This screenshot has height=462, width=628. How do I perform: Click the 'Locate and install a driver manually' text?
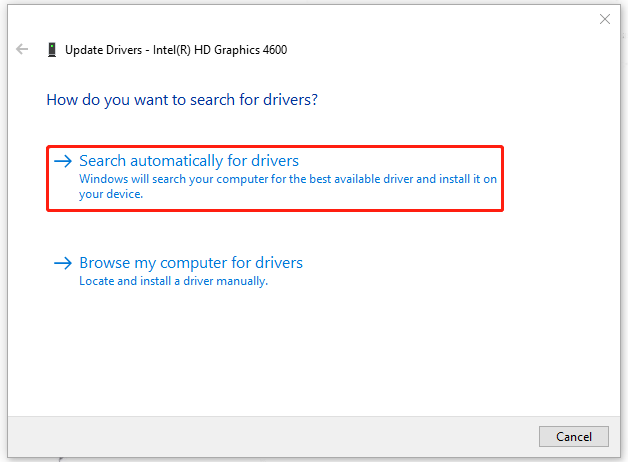[173, 282]
